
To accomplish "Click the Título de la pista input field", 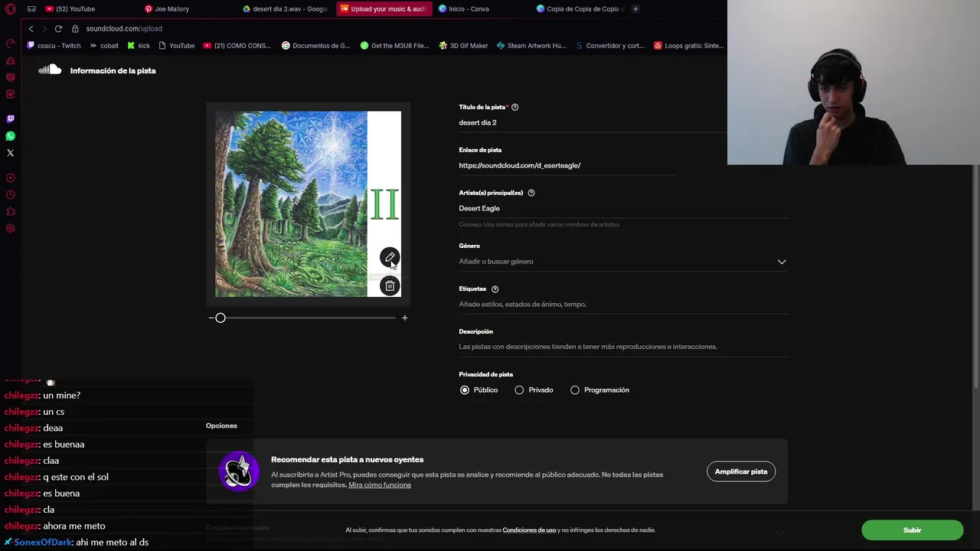I will [593, 122].
